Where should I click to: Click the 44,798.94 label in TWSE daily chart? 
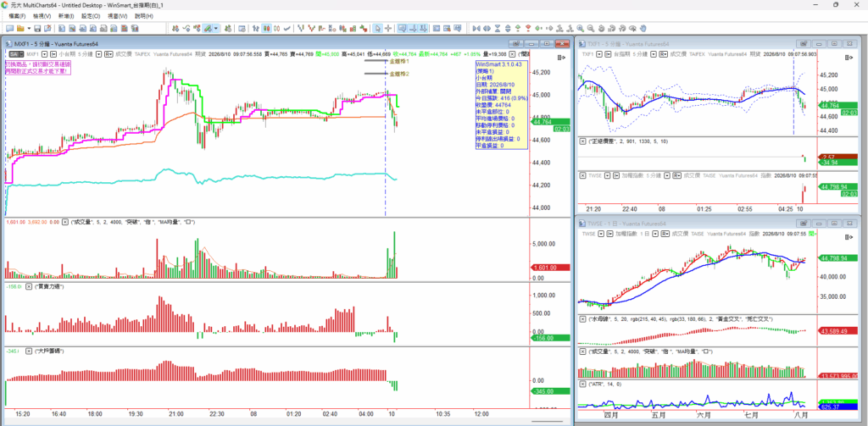[837, 257]
